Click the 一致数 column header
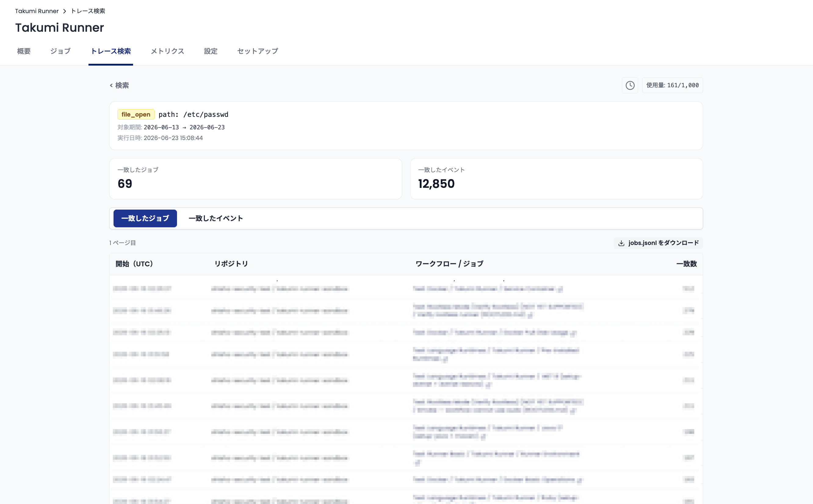 pyautogui.click(x=686, y=264)
